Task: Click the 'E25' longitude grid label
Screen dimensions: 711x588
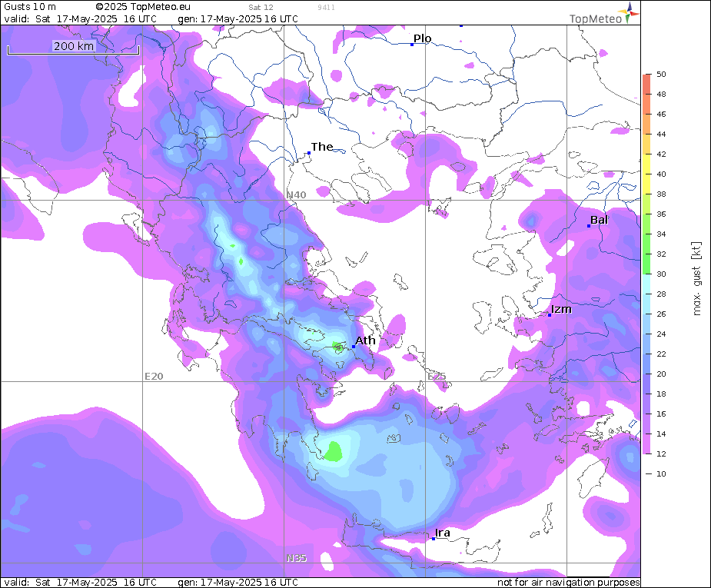Action: pos(437,377)
